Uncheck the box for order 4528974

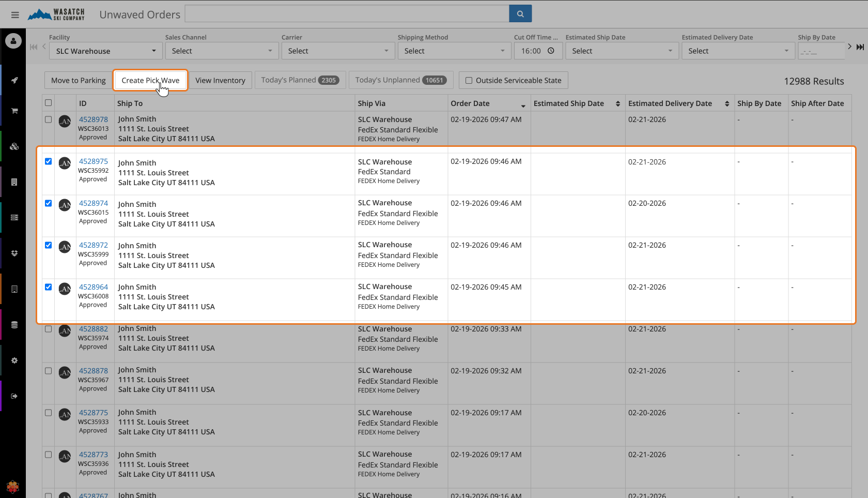pyautogui.click(x=48, y=203)
